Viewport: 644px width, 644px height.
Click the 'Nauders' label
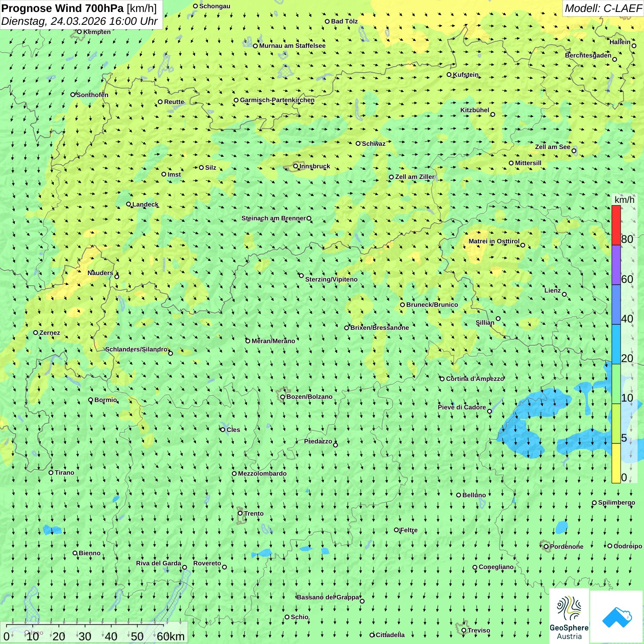click(x=100, y=273)
